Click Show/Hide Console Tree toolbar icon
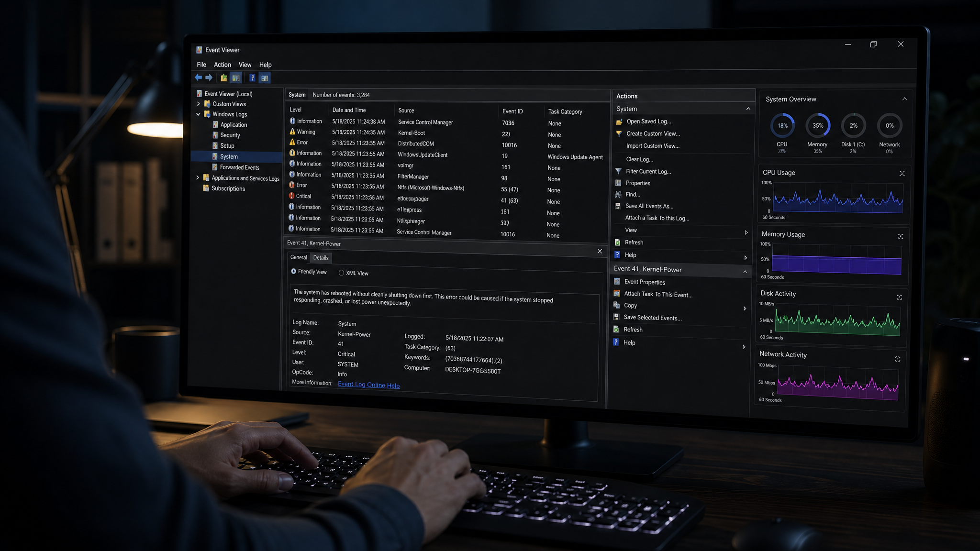The height and width of the screenshot is (551, 980). tap(236, 77)
